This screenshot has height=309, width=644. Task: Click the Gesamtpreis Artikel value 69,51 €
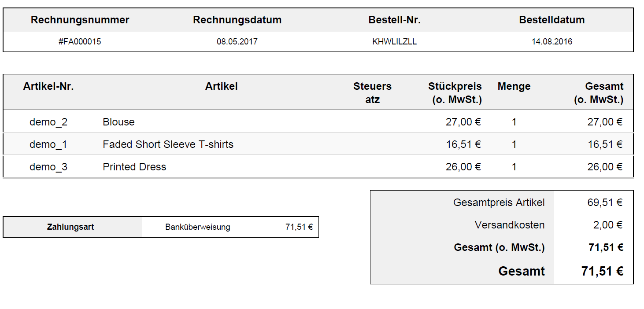point(604,202)
